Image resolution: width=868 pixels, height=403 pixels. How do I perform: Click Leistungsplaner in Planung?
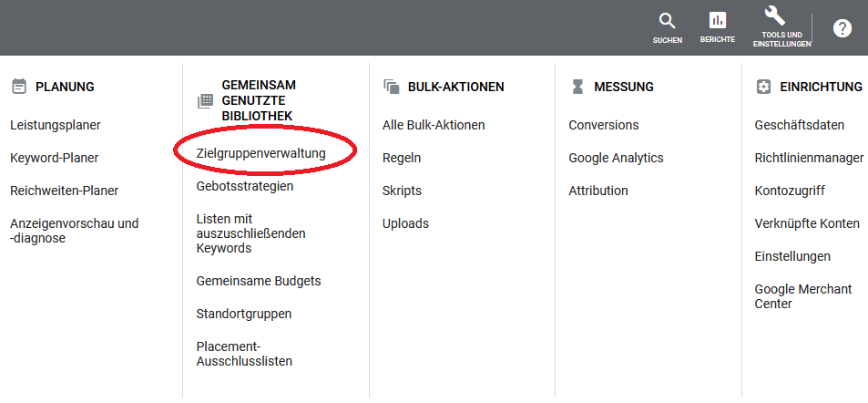[55, 125]
